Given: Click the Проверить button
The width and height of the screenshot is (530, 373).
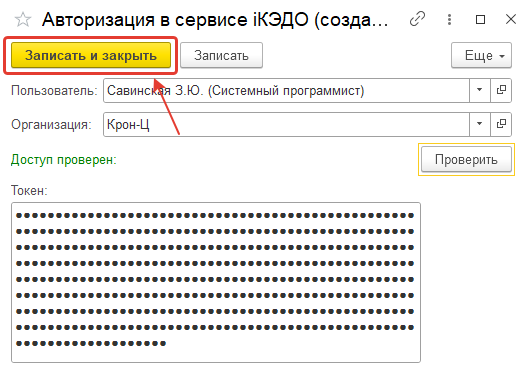Looking at the screenshot, I should (466, 159).
